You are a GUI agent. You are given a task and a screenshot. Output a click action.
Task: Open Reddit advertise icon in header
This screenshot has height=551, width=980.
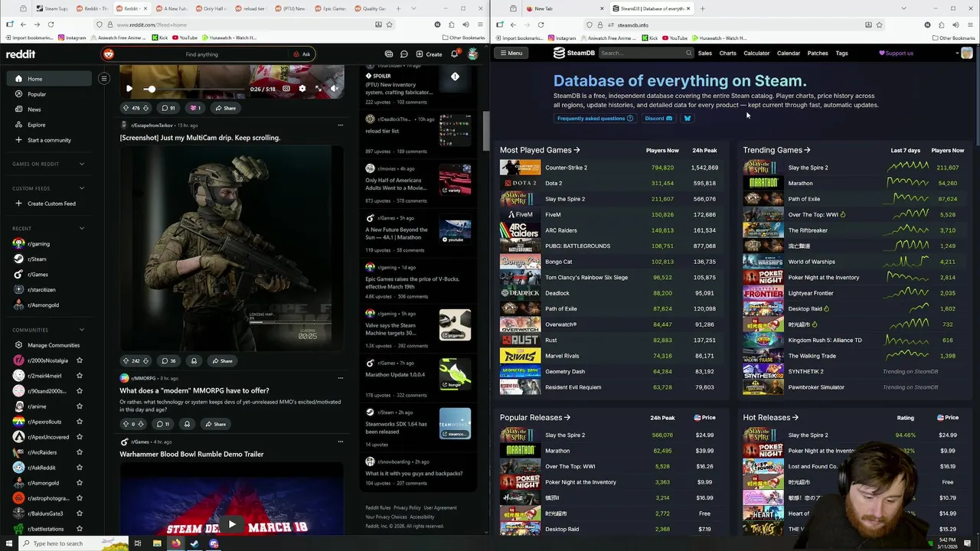(x=389, y=54)
